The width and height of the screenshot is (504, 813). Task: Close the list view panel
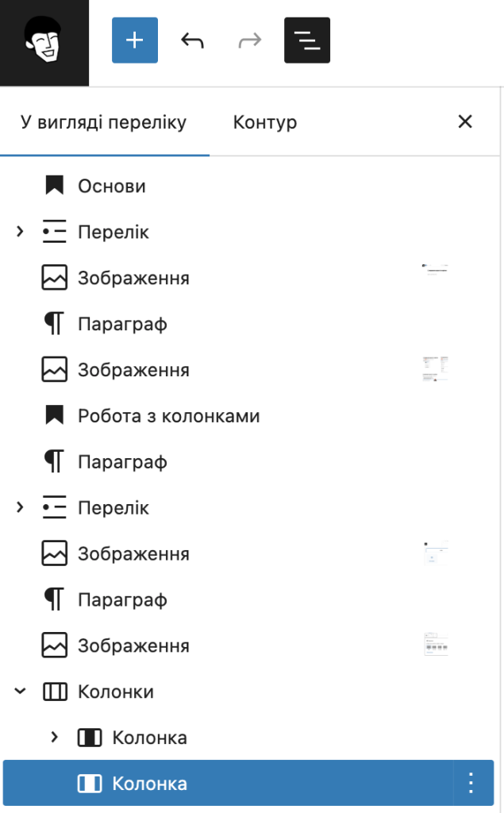pyautogui.click(x=465, y=121)
